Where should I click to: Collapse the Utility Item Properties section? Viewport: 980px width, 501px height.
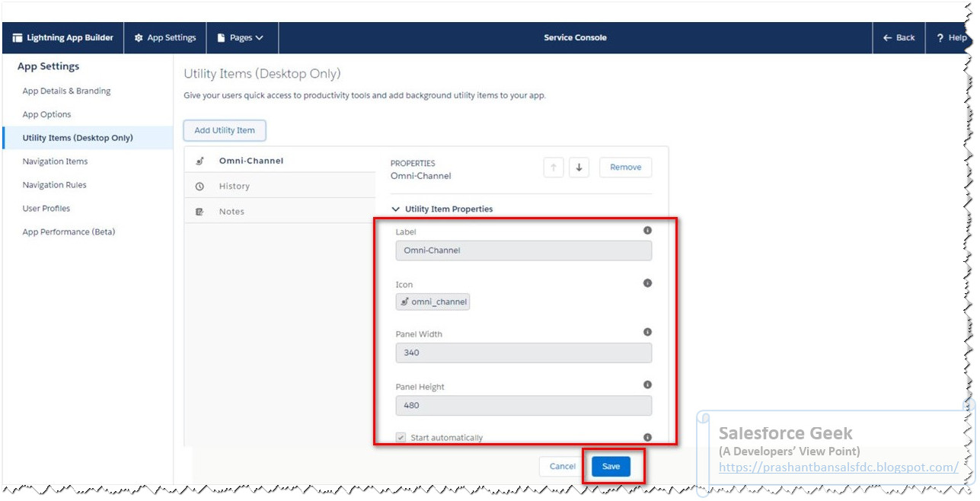point(442,209)
